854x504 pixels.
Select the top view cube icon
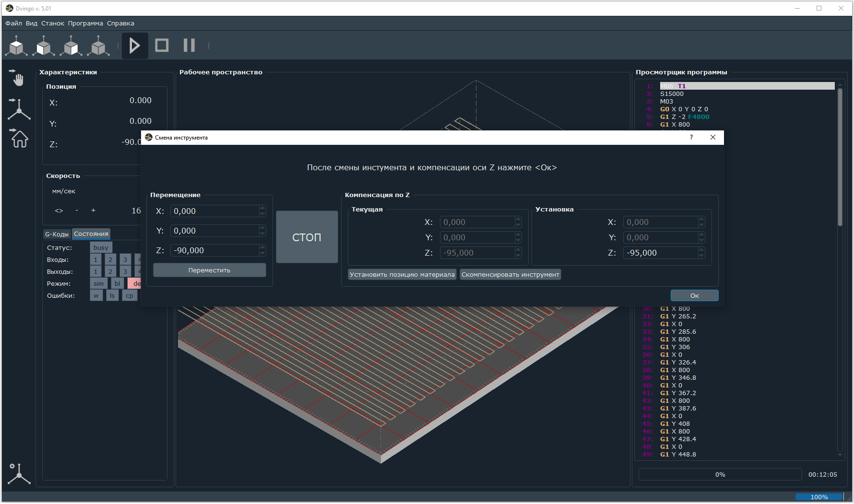point(17,47)
